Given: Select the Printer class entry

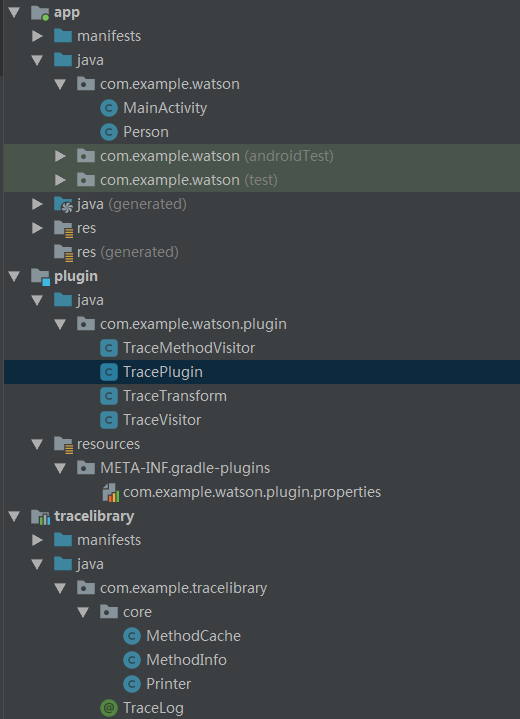Looking at the screenshot, I should click(x=157, y=684).
